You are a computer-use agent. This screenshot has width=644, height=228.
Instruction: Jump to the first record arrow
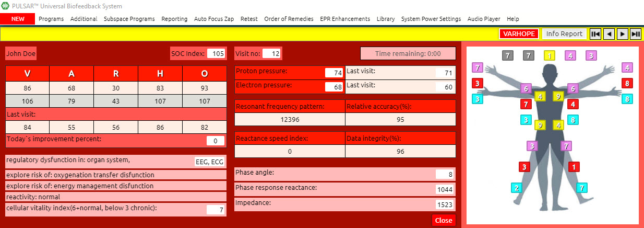click(595, 34)
